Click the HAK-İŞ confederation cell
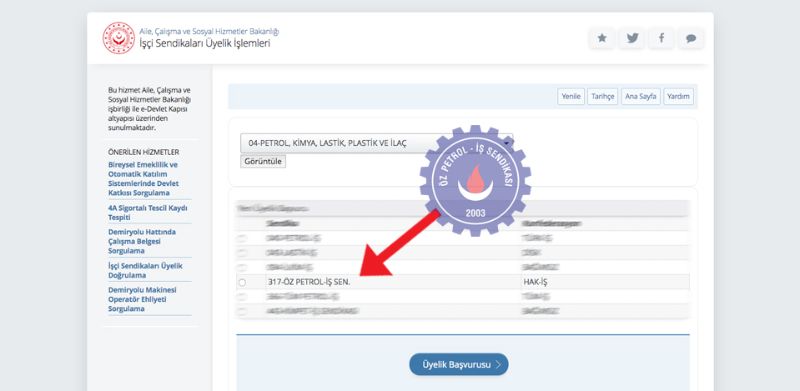800x391 pixels. tap(535, 282)
